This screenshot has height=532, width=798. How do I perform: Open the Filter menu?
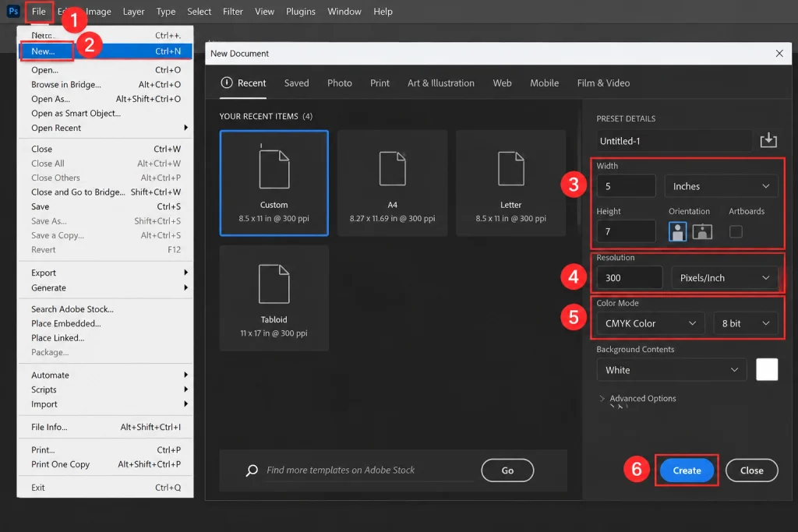(232, 11)
